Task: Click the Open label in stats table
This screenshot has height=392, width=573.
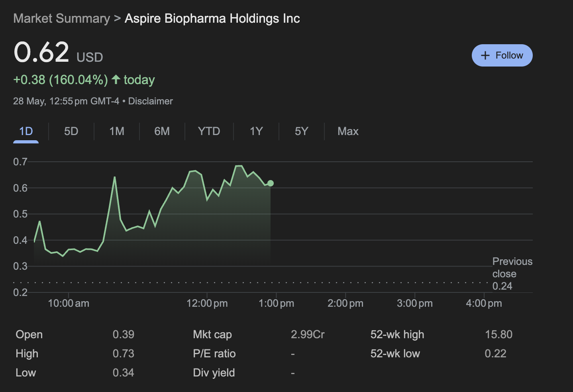Action: tap(29, 334)
